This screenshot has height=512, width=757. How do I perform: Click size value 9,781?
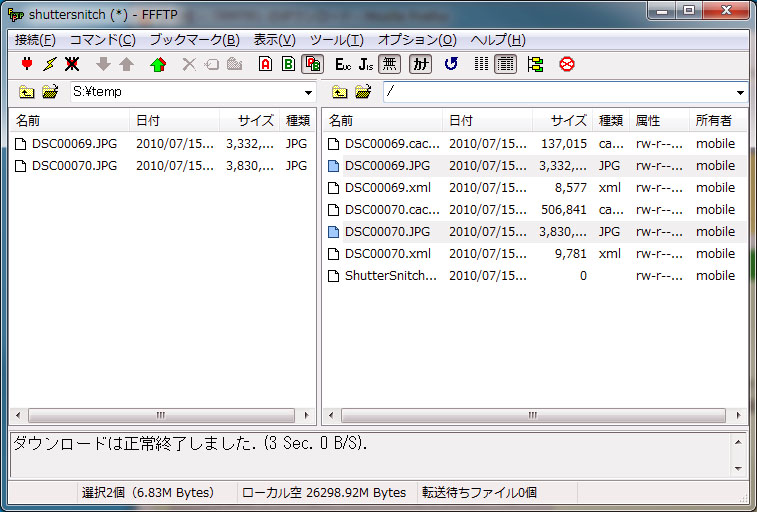point(571,254)
